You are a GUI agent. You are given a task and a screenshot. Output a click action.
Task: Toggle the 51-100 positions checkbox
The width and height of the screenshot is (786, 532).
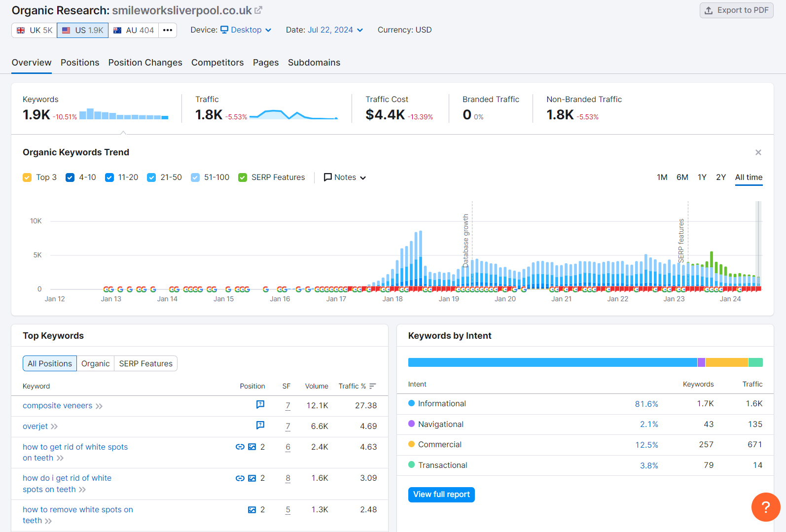pyautogui.click(x=195, y=177)
